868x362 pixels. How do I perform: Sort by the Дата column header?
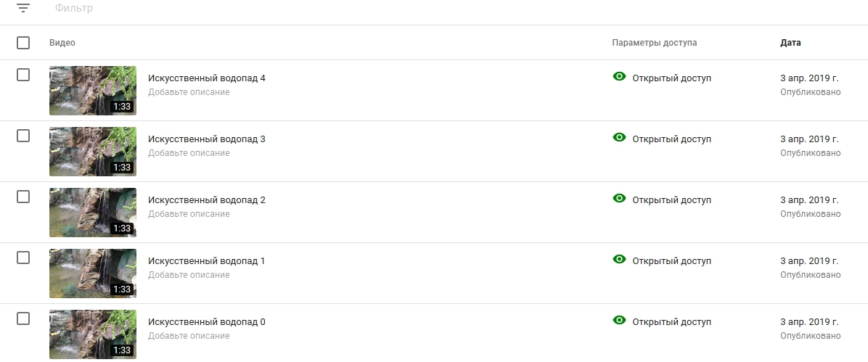(790, 43)
